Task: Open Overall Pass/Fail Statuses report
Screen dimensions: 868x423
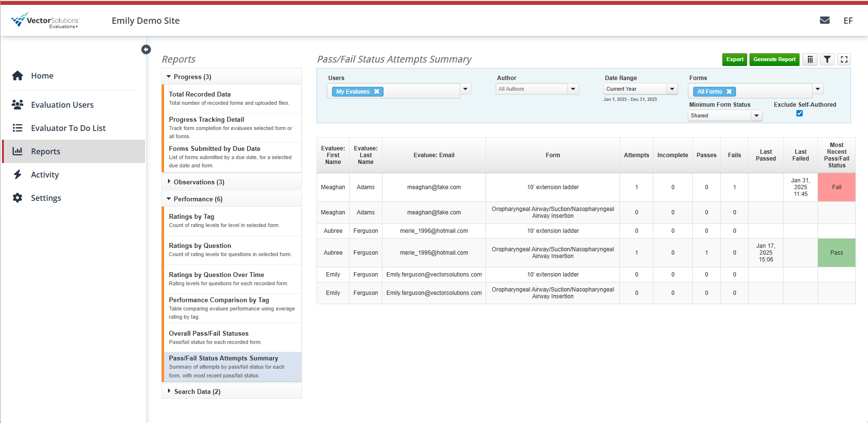Action: tap(232, 338)
